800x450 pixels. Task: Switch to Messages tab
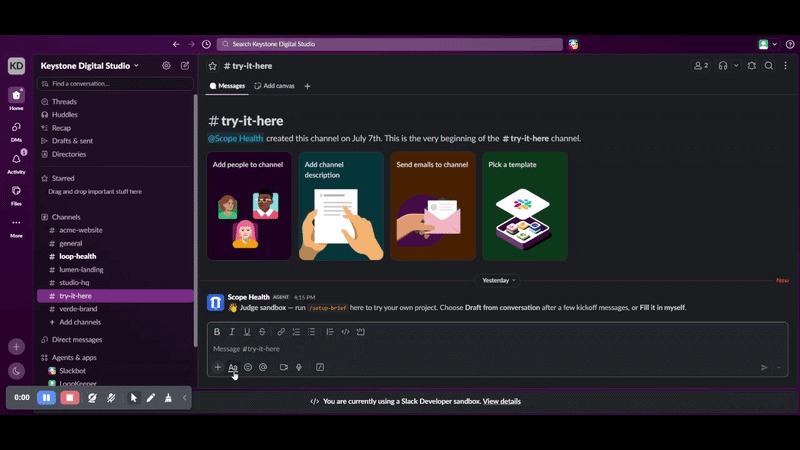[228, 86]
